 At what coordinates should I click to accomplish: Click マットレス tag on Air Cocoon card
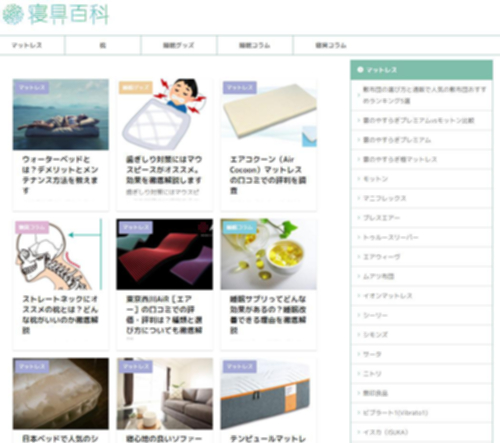239,88
